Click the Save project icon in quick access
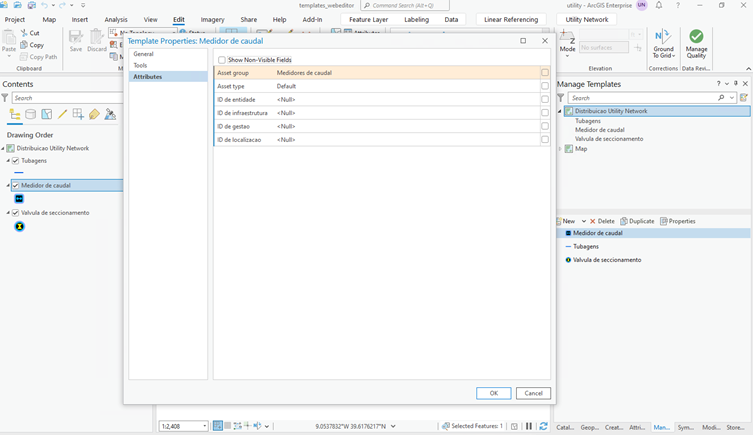The height and width of the screenshot is (435, 753). pyautogui.click(x=32, y=5)
